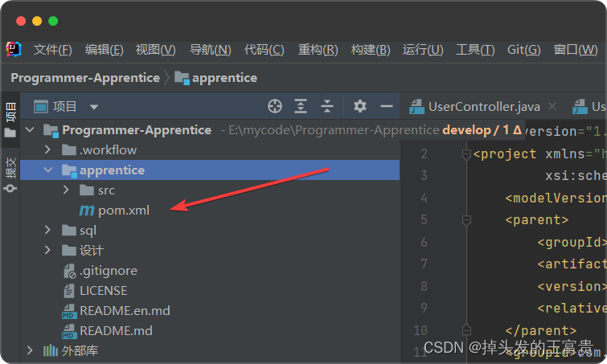This screenshot has width=607, height=364.
Task: Expand the sql folder
Action: tap(47, 230)
